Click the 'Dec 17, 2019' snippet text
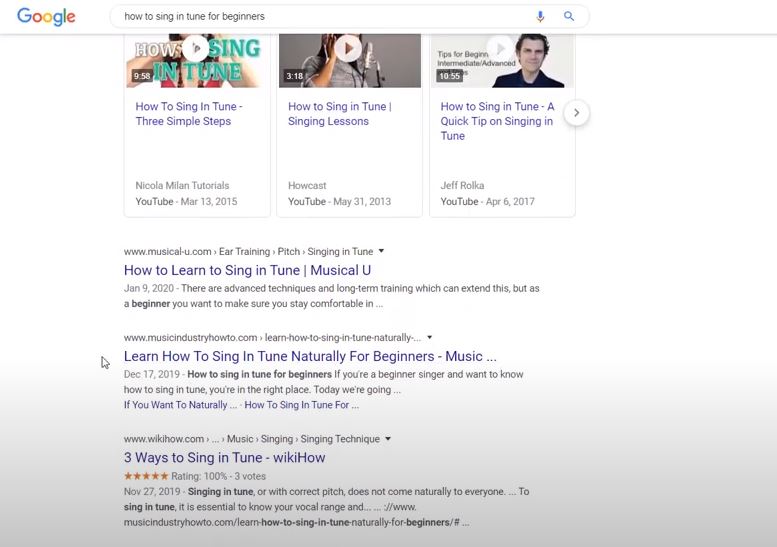This screenshot has height=547, width=777. [152, 375]
